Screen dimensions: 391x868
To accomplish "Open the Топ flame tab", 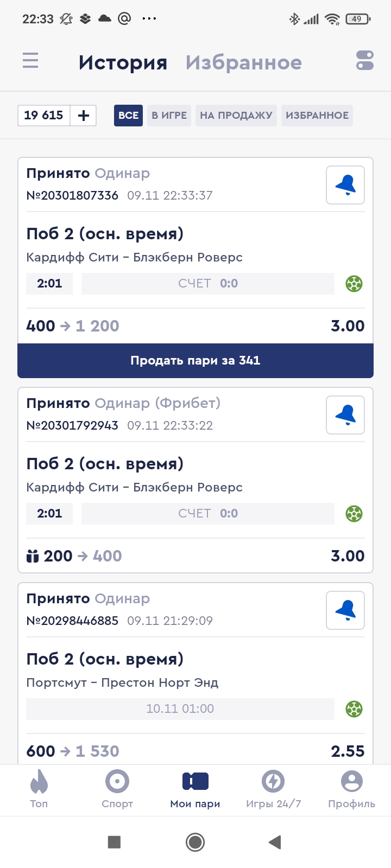I will 39,789.
